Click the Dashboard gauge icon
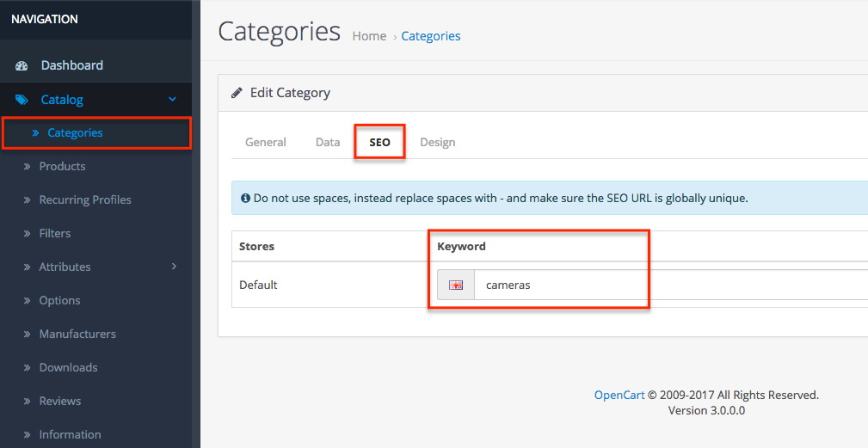The image size is (868, 448). 22,66
